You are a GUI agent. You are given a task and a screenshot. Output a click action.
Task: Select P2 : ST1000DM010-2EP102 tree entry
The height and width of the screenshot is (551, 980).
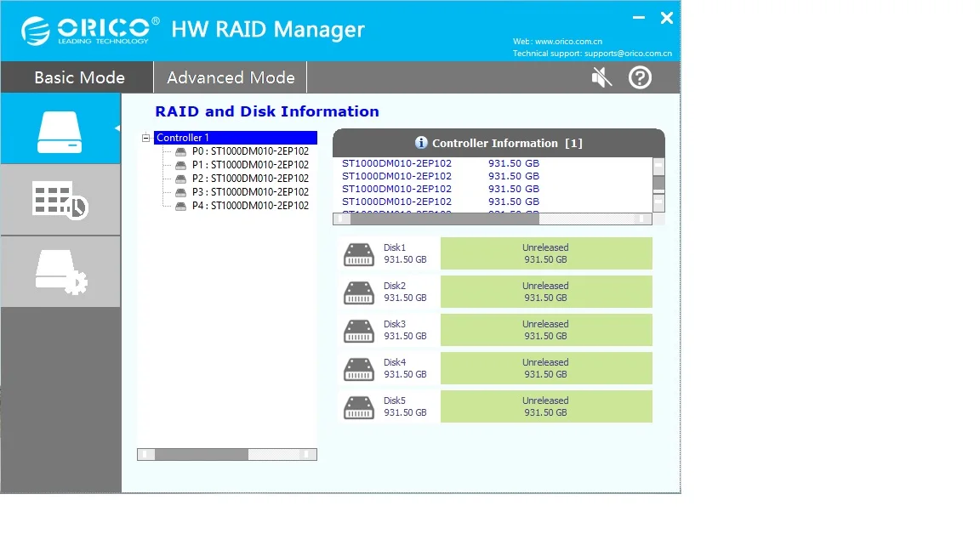click(x=250, y=179)
